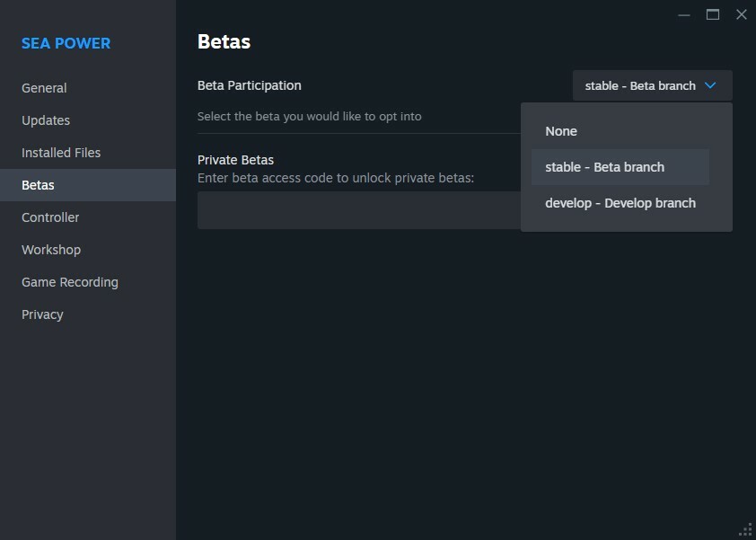
Task: Open the General settings tab
Action: click(44, 88)
